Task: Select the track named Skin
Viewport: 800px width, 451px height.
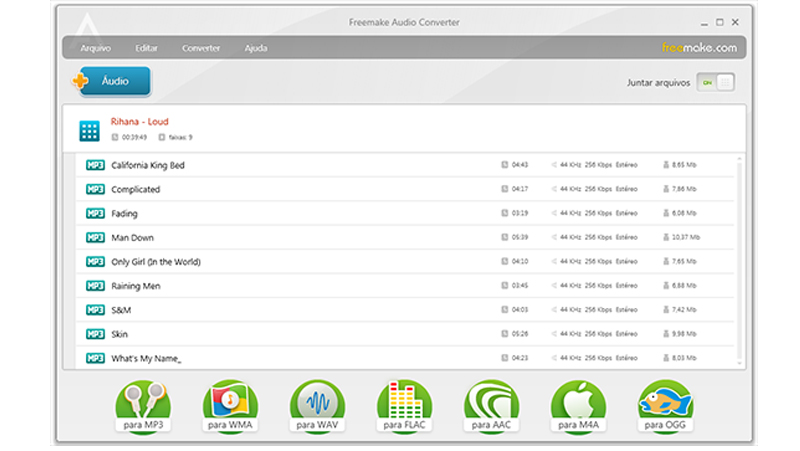Action: pos(119,334)
